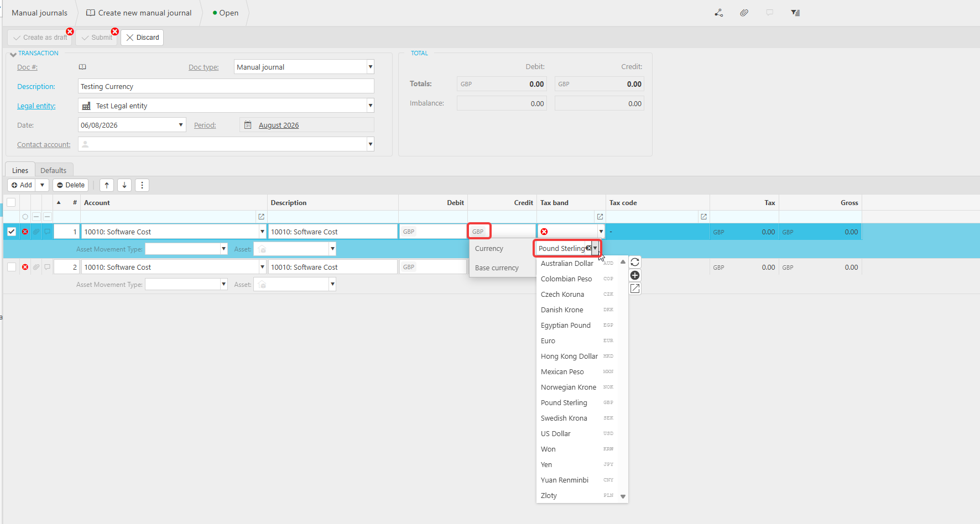The height and width of the screenshot is (524, 980).
Task: Follow the Legal entity label link
Action: point(37,106)
